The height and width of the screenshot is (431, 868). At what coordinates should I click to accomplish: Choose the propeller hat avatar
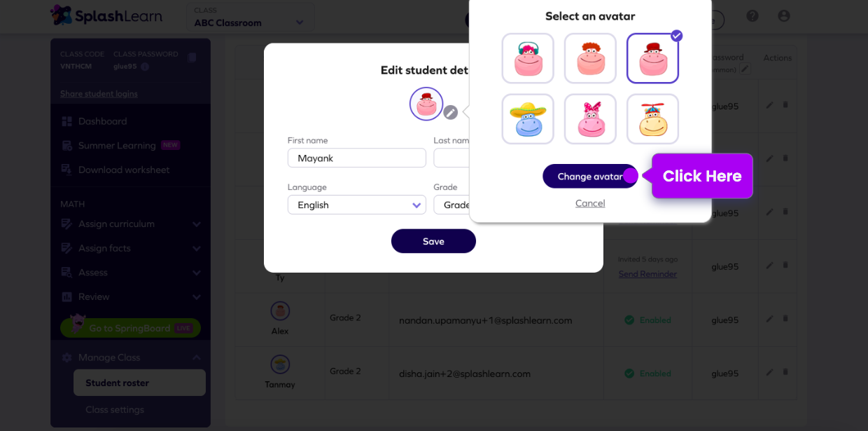pyautogui.click(x=652, y=119)
